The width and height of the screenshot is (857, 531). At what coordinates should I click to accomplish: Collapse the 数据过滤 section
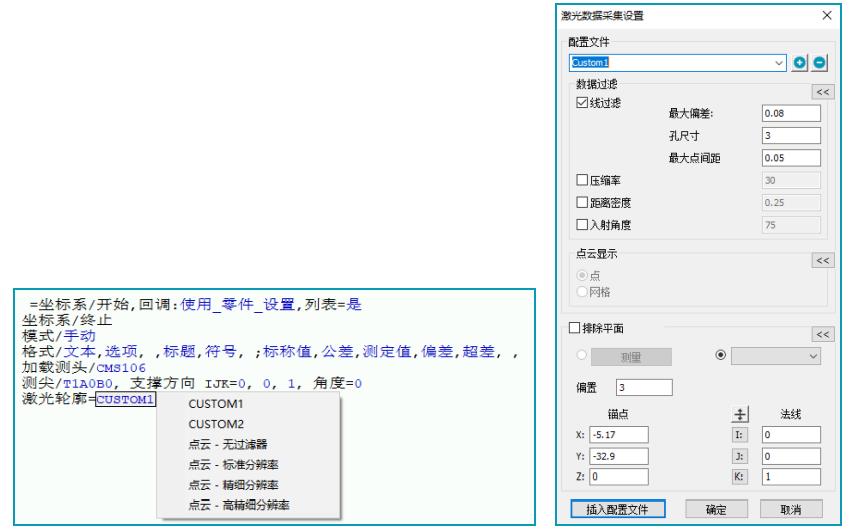[823, 91]
